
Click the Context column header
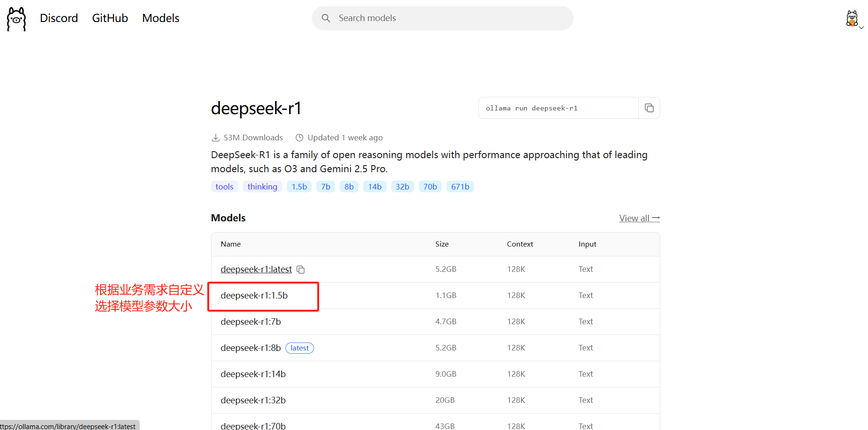520,244
